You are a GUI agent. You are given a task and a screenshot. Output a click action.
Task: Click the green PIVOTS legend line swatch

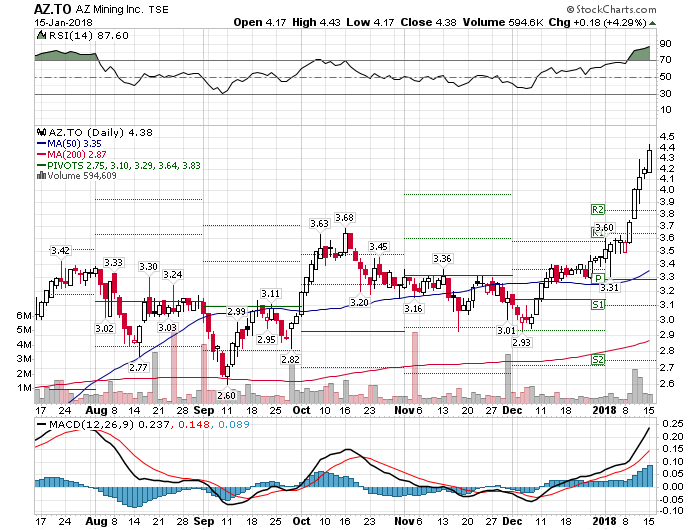[41, 165]
